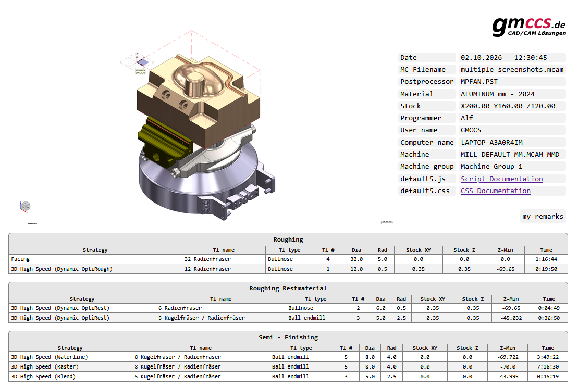Click Z-Min value -43.995
578x392 pixels.
coord(508,377)
